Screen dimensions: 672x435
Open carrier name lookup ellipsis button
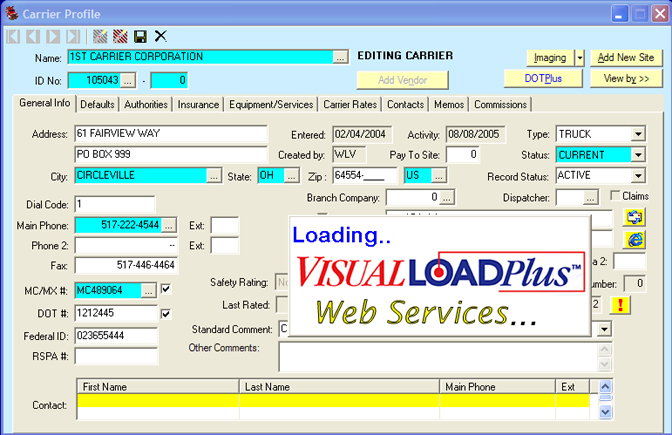pos(340,57)
